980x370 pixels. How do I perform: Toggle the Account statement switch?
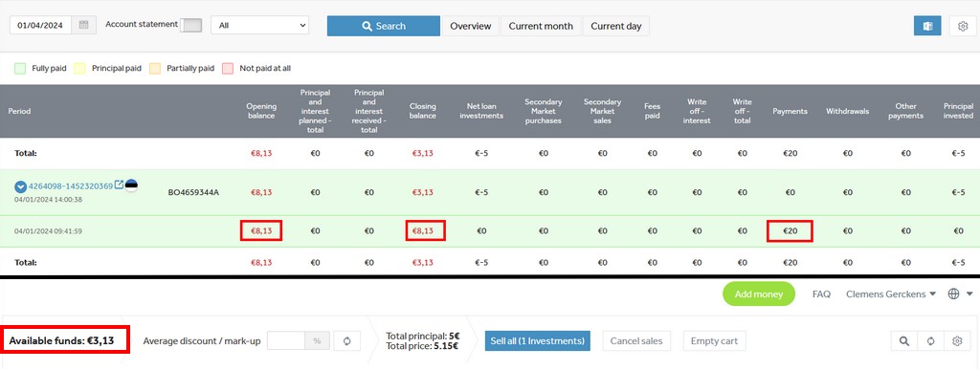190,25
